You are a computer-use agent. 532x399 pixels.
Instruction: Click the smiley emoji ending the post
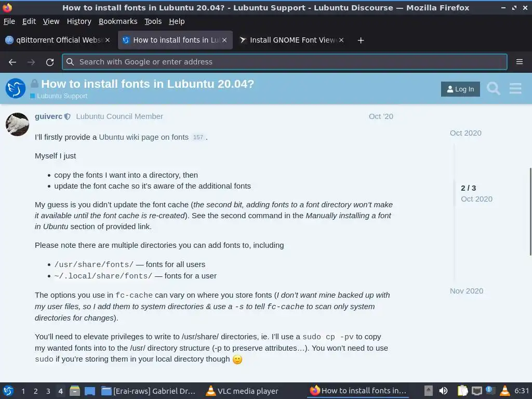237,360
